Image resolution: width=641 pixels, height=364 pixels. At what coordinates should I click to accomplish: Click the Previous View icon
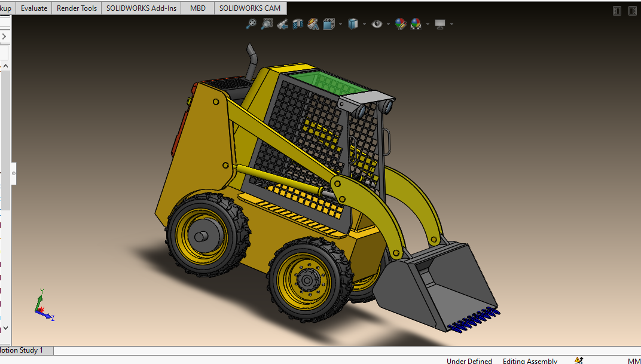282,24
